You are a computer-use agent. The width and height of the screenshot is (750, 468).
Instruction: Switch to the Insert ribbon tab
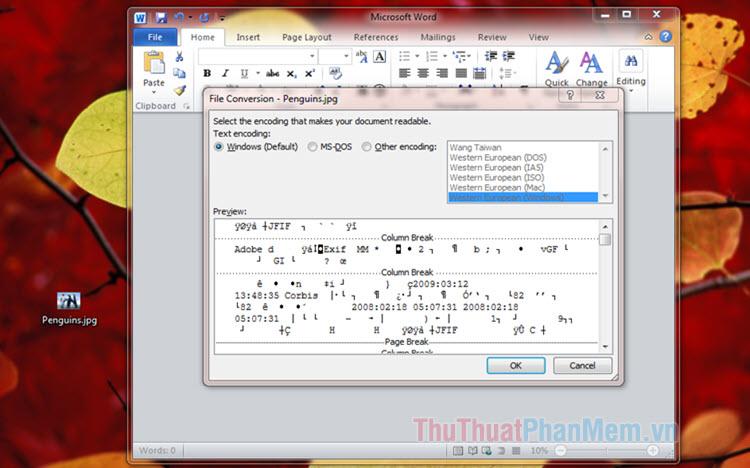(x=248, y=37)
